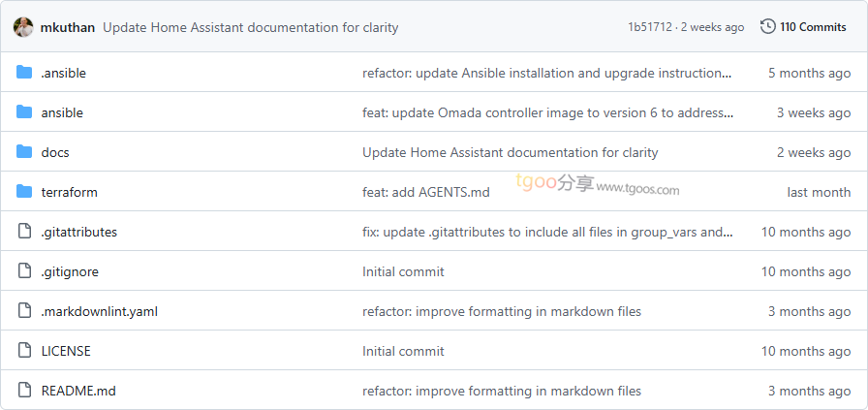Click the .ansible folder icon
This screenshot has width=868, height=410.
[x=24, y=73]
